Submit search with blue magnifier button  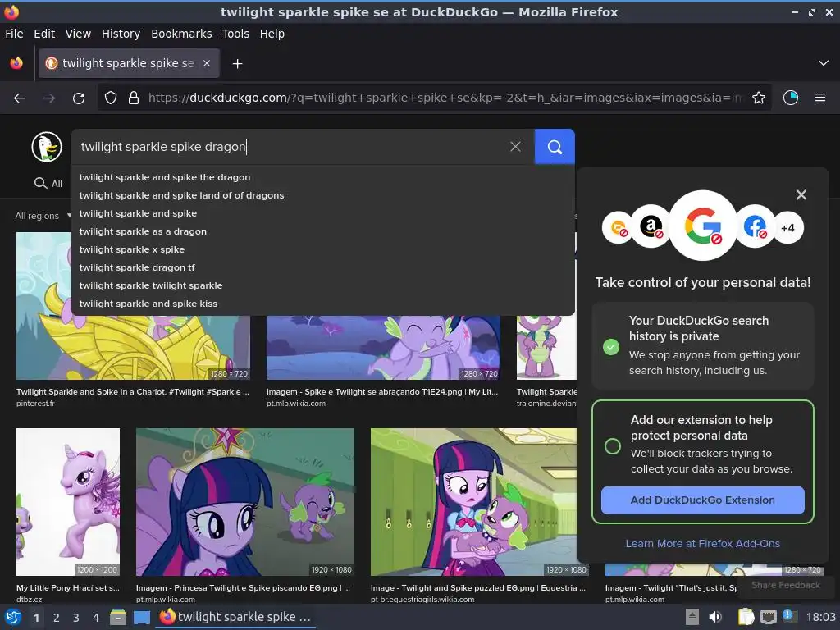(x=555, y=147)
